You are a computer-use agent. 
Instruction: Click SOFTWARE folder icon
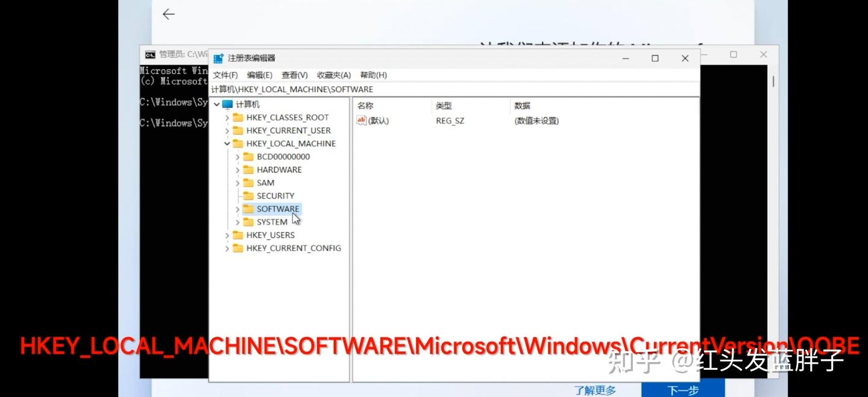pos(248,209)
